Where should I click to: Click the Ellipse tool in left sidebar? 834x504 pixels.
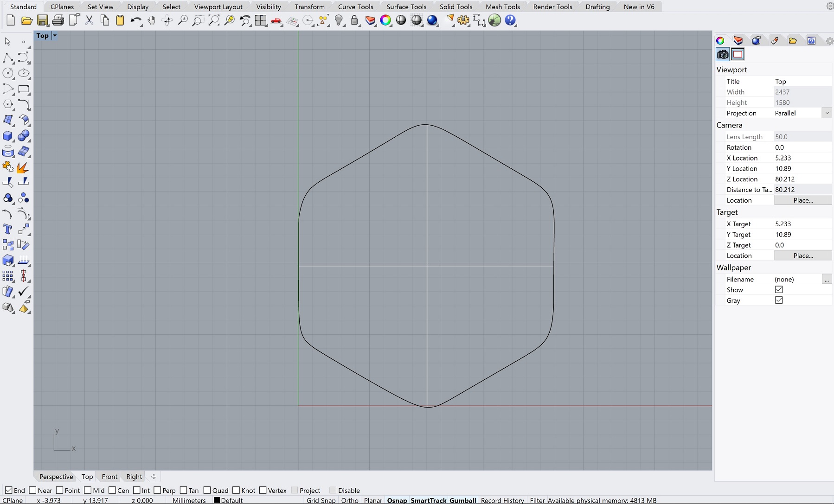pyautogui.click(x=24, y=73)
